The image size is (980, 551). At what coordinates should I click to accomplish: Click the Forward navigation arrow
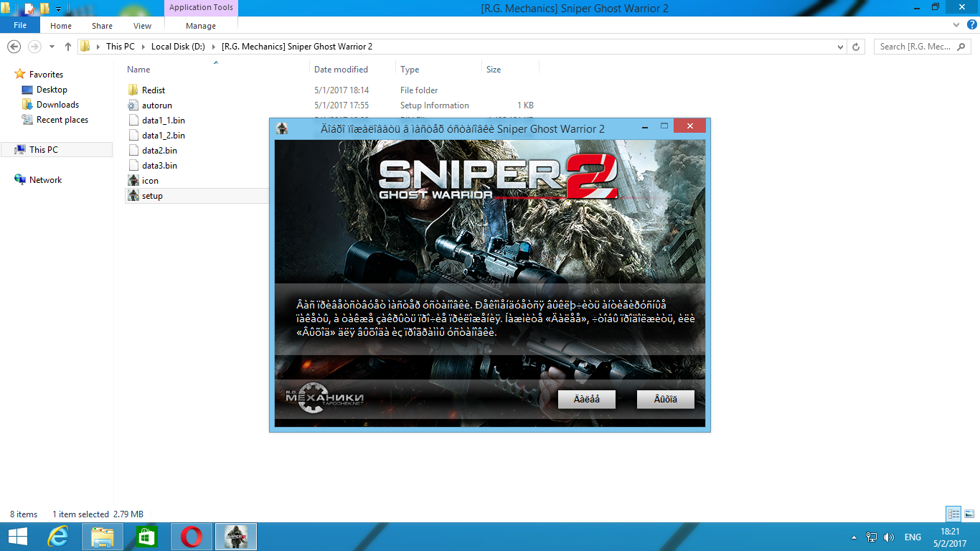[34, 47]
